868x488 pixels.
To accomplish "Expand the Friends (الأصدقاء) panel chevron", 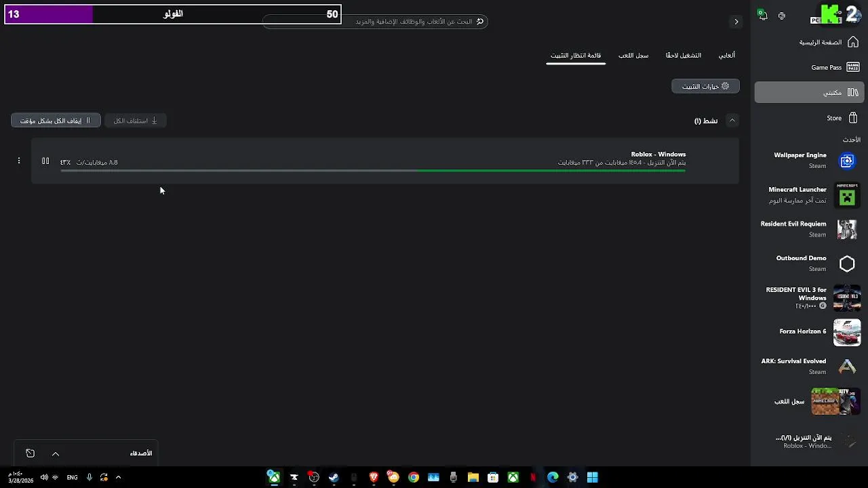I will 56,453.
